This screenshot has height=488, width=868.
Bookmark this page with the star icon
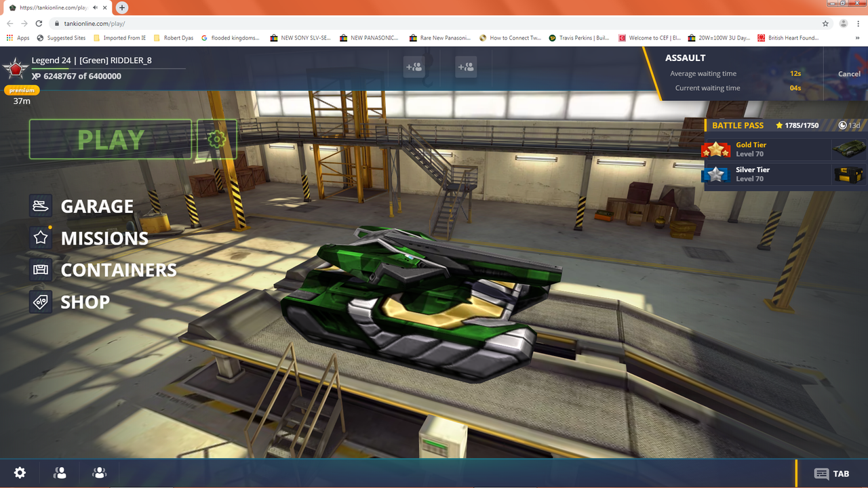[825, 23]
